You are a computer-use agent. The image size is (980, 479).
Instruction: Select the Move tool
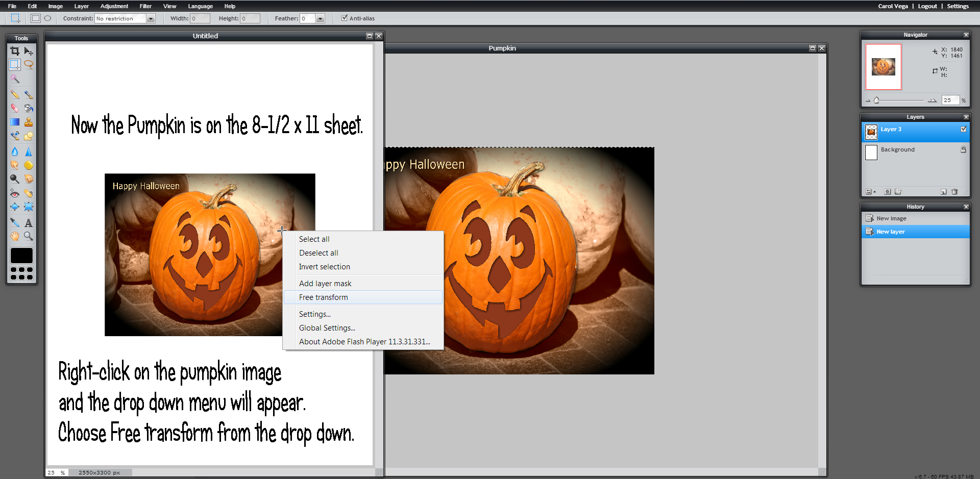click(29, 51)
